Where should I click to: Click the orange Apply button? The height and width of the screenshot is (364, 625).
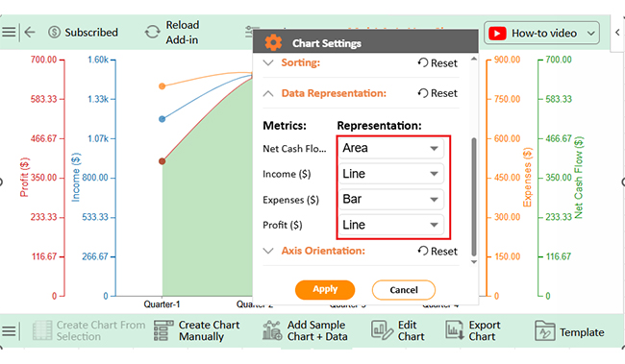click(325, 289)
